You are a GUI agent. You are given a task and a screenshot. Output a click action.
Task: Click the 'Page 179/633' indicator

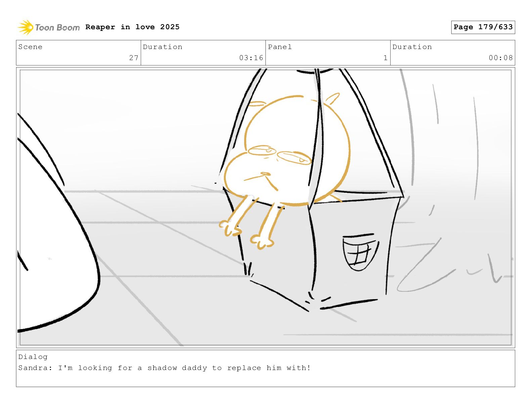483,27
